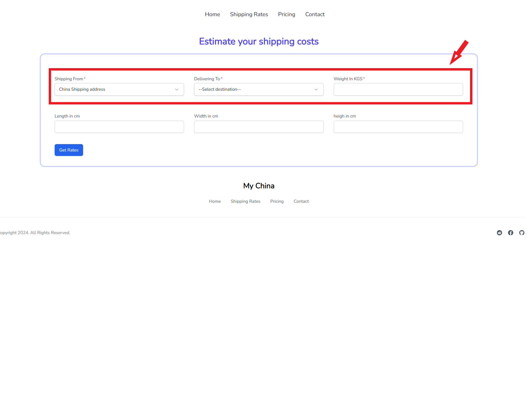Click the My China footer title

tap(259, 186)
